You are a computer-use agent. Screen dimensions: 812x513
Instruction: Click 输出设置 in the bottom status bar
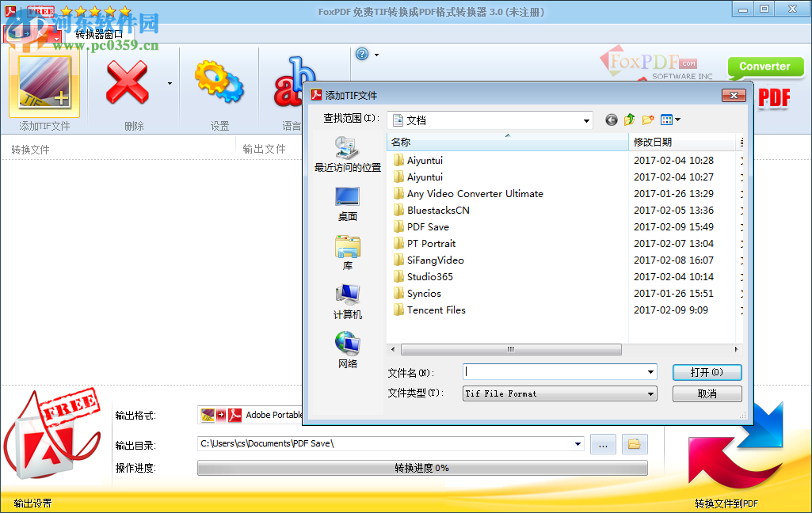click(x=29, y=502)
